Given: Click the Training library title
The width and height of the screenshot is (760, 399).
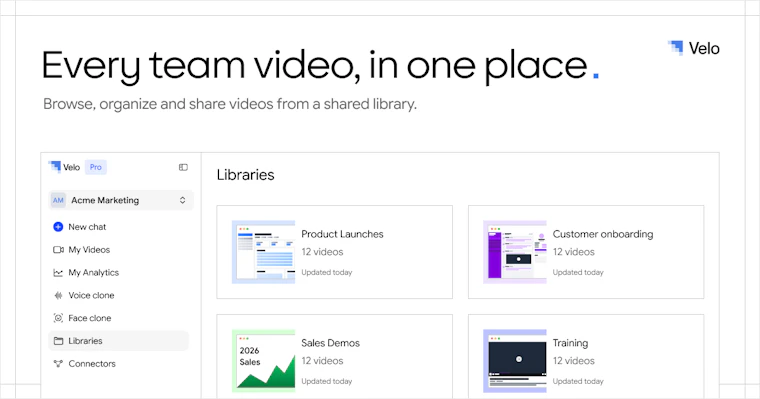Looking at the screenshot, I should [570, 343].
